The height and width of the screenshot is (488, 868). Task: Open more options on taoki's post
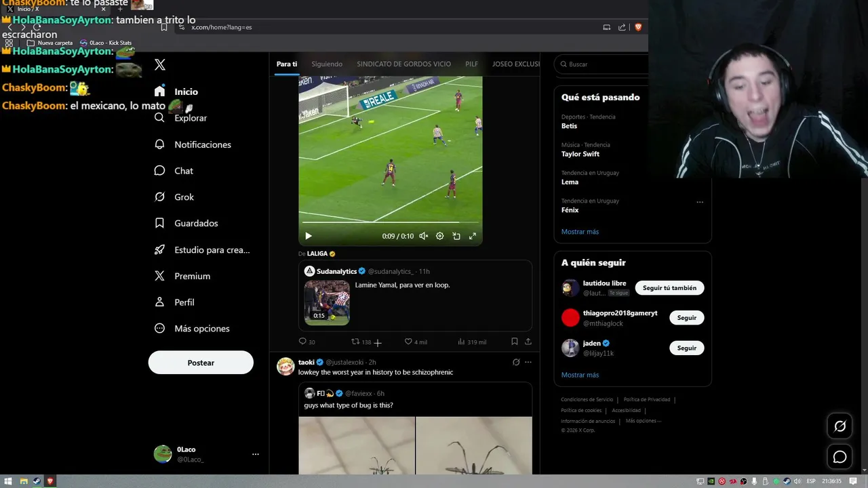(x=528, y=362)
